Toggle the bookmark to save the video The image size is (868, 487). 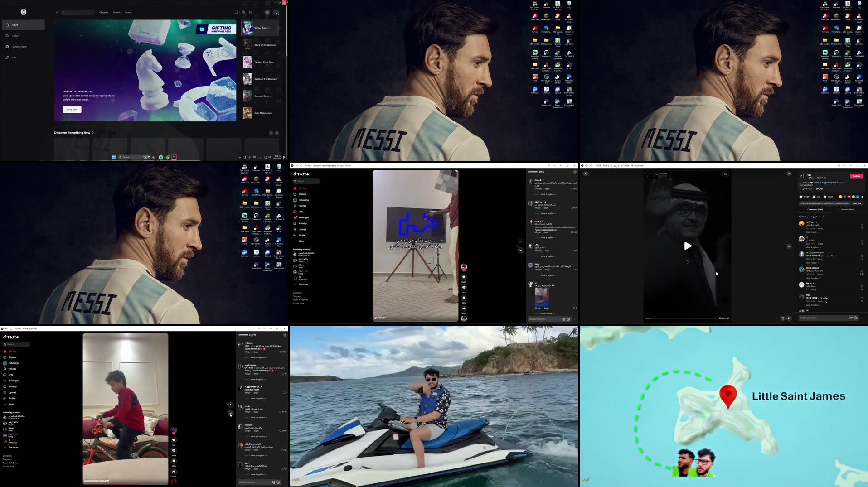coord(464,297)
